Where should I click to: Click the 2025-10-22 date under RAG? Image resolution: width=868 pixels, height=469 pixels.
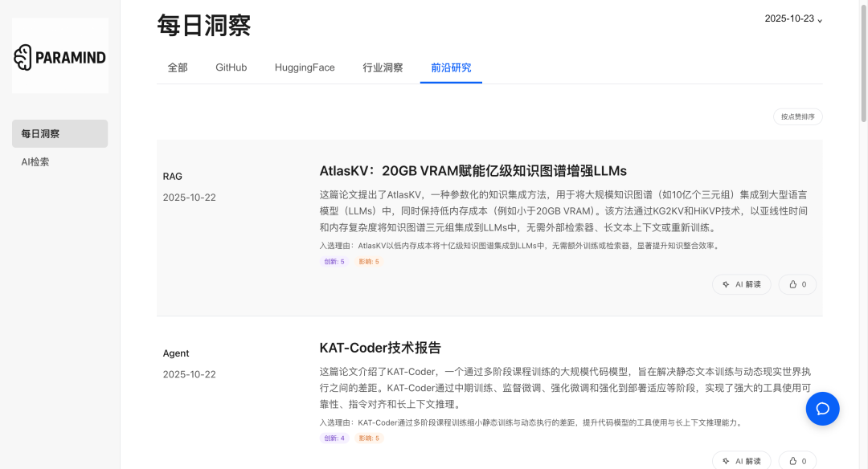click(x=190, y=198)
